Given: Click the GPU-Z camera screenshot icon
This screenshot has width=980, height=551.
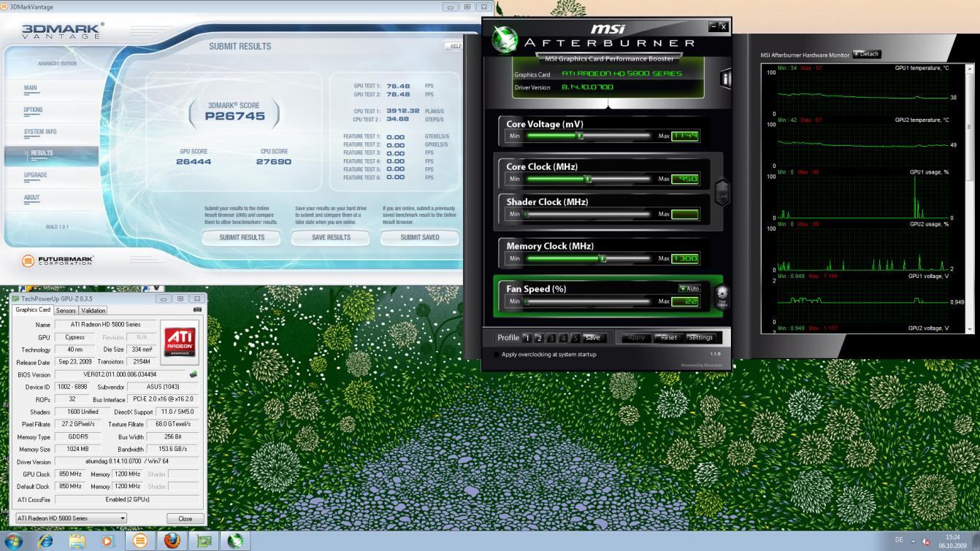Looking at the screenshot, I should coord(197,309).
